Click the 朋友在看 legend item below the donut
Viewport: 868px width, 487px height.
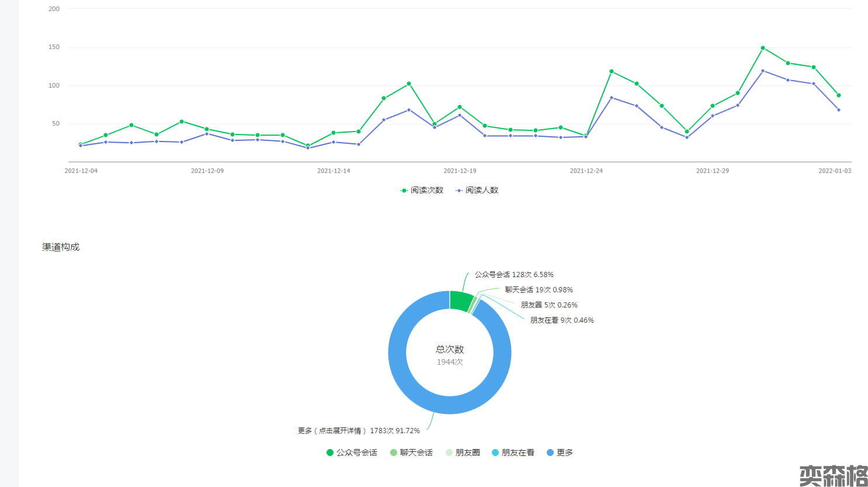click(513, 453)
